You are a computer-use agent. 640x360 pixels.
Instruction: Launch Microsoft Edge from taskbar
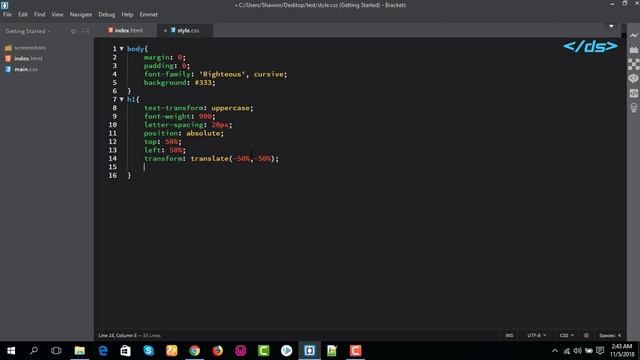point(103,351)
